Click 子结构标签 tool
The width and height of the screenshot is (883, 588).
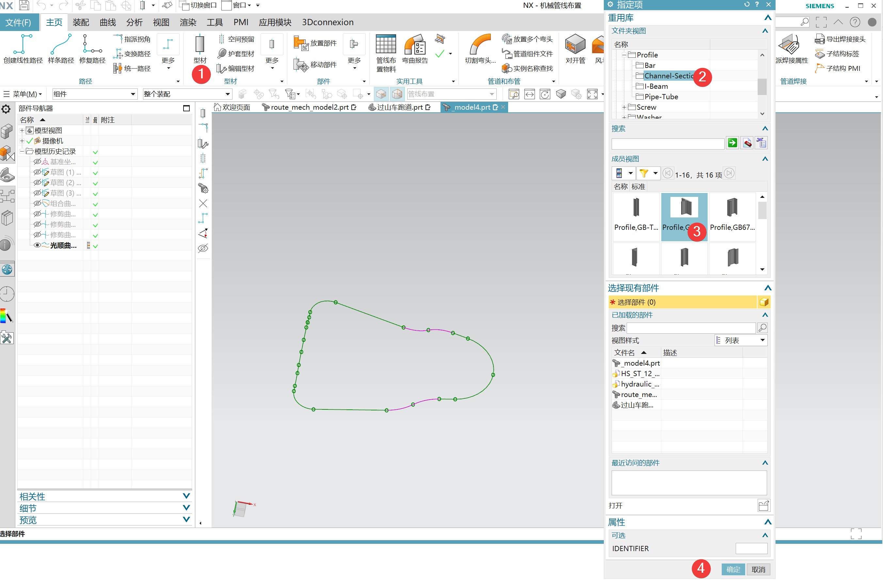837,54
